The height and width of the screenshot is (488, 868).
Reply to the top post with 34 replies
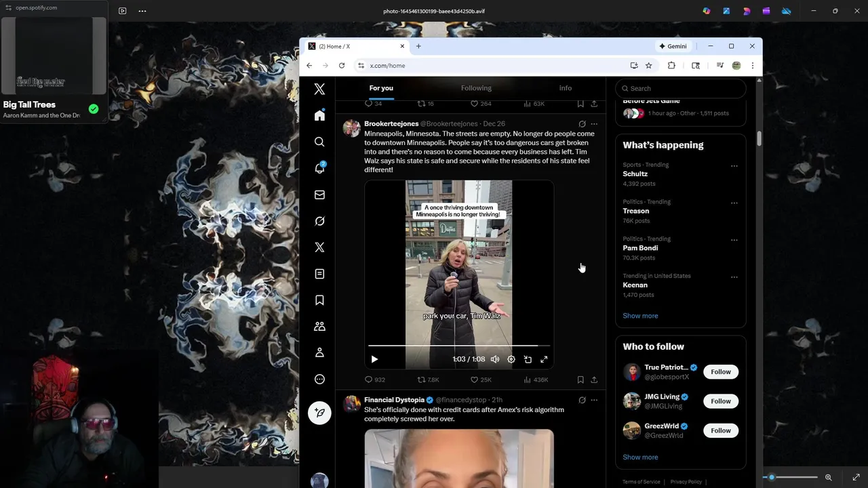coord(373,104)
